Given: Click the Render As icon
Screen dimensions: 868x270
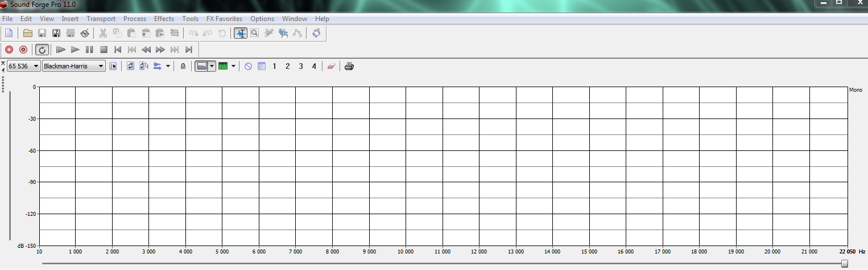Looking at the screenshot, I should click(x=71, y=33).
